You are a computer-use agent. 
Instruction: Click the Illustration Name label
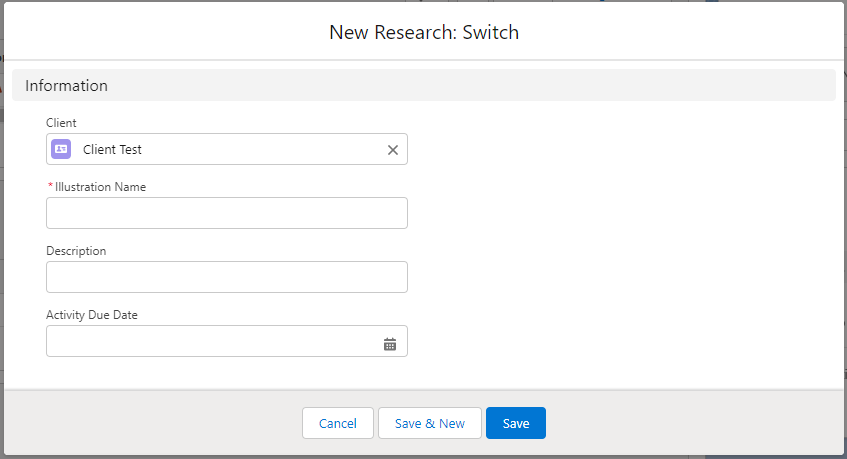click(100, 187)
